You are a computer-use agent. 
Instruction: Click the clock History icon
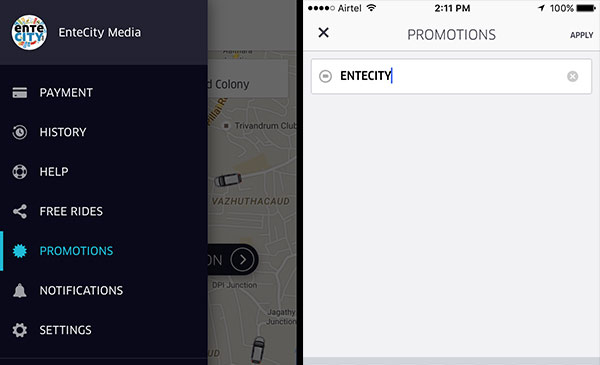(x=20, y=132)
